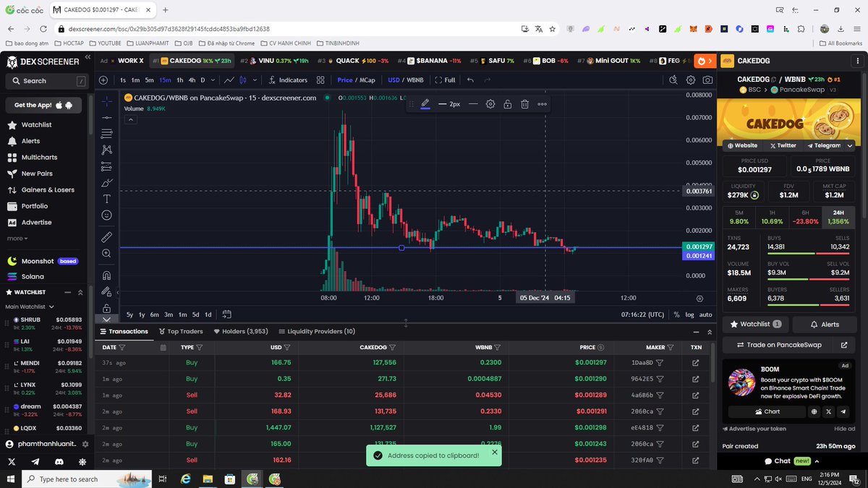Image resolution: width=868 pixels, height=488 pixels.
Task: Open more options on floating toolbar
Action: tap(542, 104)
